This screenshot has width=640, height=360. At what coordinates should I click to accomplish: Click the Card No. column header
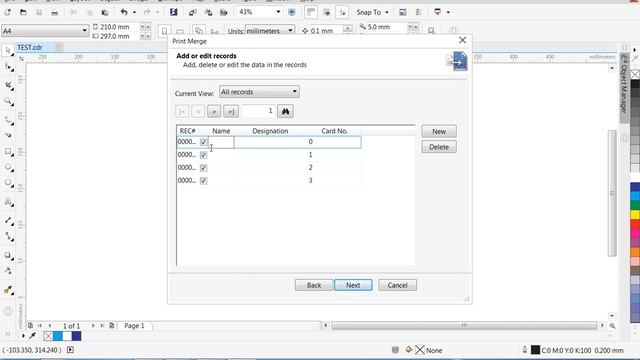[x=334, y=131]
